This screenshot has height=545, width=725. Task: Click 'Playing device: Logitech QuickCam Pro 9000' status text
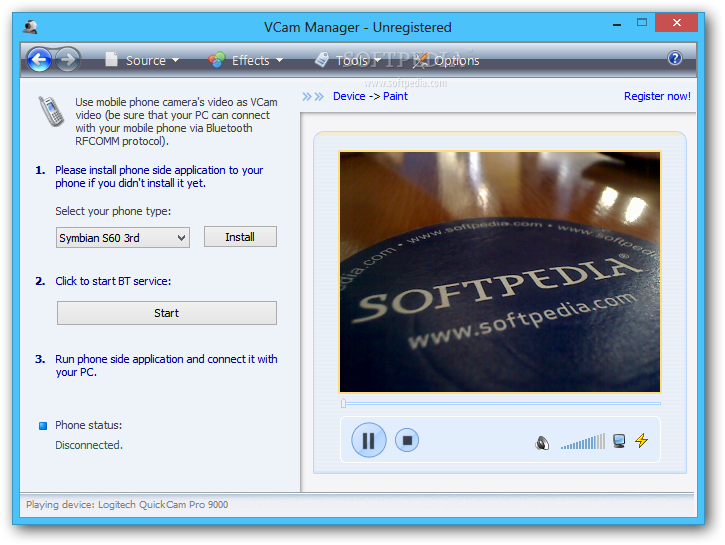point(127,504)
